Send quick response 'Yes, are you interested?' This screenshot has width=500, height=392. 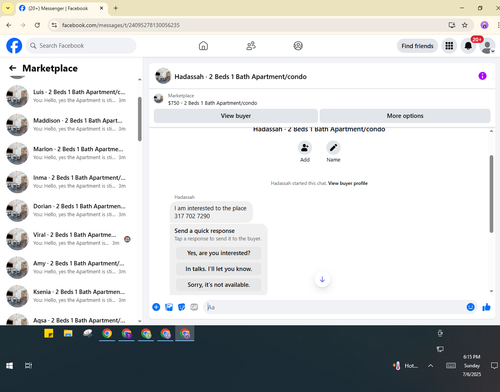(218, 253)
